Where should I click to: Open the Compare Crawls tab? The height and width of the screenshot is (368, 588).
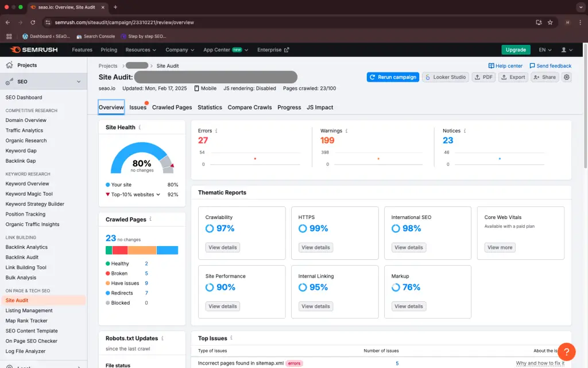(x=249, y=108)
